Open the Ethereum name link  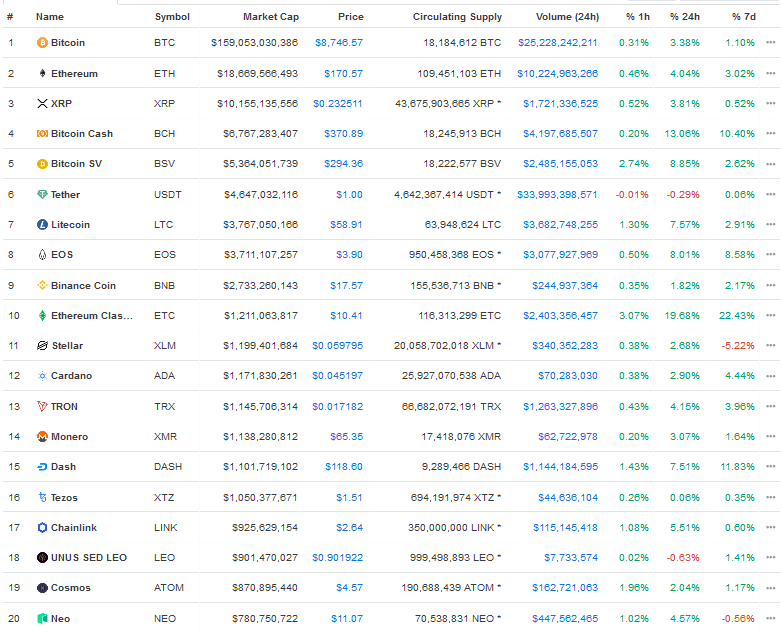[74, 73]
